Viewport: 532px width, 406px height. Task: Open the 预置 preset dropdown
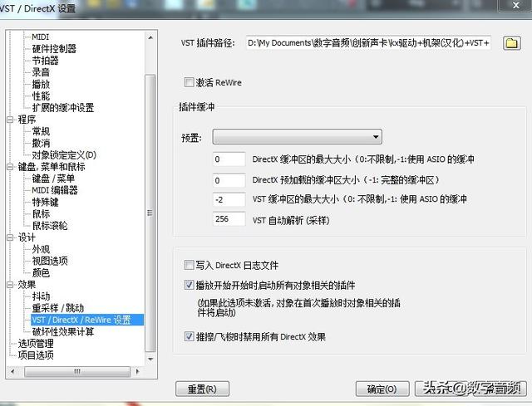click(x=297, y=137)
